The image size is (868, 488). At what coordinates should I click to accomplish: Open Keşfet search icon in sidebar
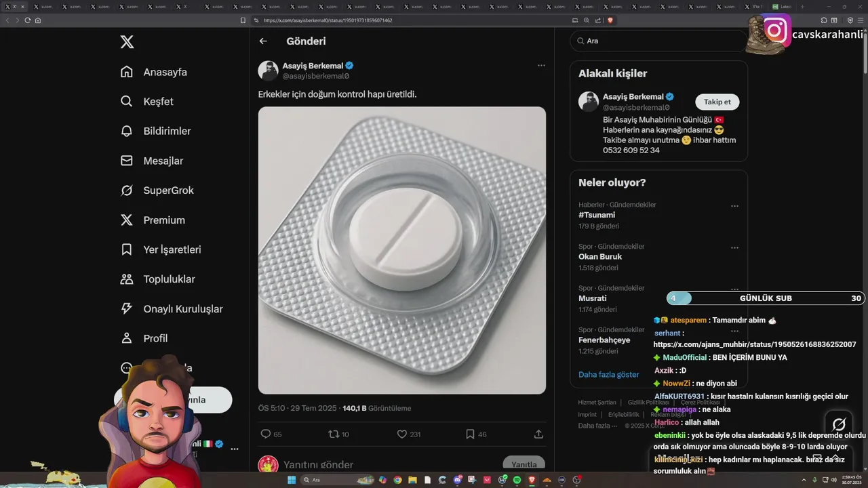click(x=126, y=102)
